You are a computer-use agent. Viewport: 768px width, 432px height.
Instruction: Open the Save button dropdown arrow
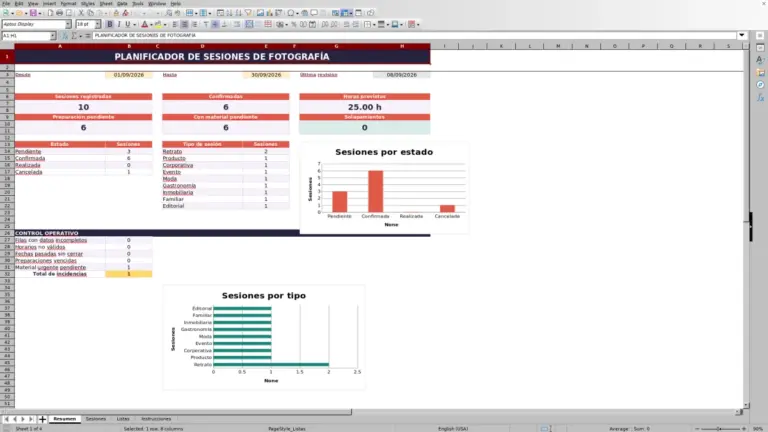pos(40,13)
